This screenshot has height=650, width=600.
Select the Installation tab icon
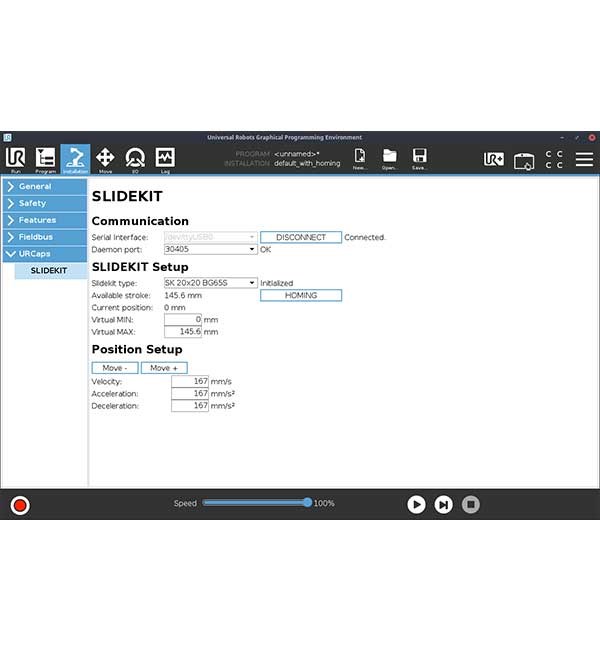coord(75,159)
